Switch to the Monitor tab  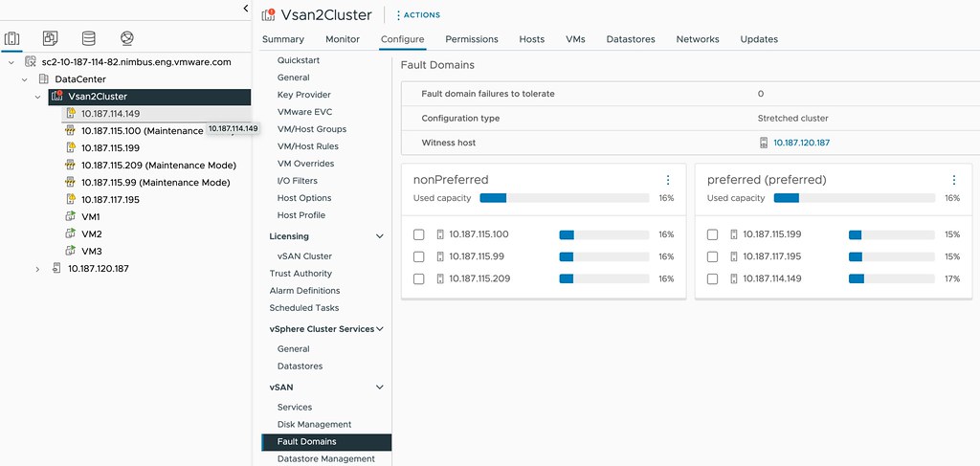coord(343,38)
